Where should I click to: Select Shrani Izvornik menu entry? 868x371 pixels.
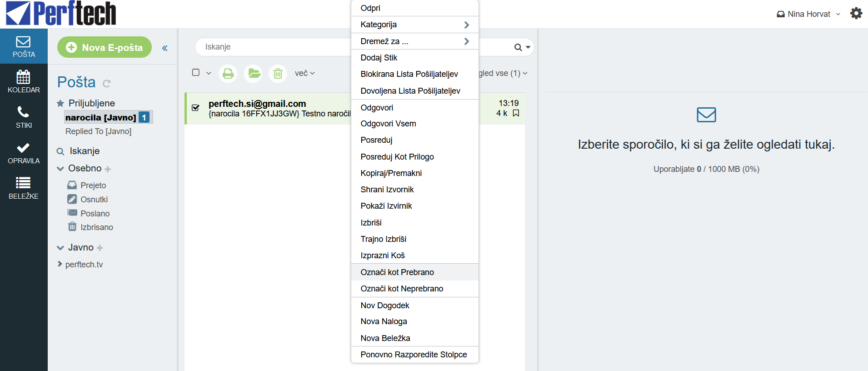tap(415, 190)
